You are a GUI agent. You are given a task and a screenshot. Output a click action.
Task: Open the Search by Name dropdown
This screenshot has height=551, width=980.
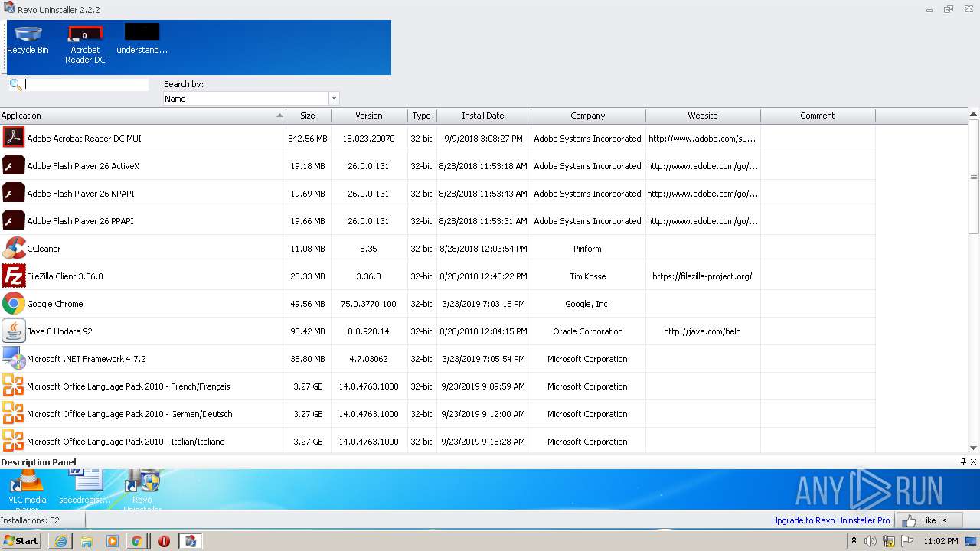(x=333, y=99)
